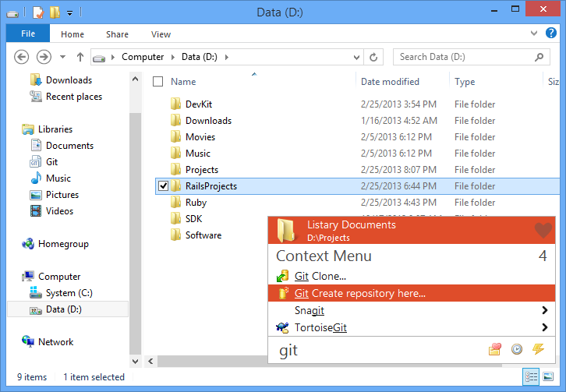Go up one level with Up arrow
Viewport: 566px width, 392px height.
click(x=80, y=57)
